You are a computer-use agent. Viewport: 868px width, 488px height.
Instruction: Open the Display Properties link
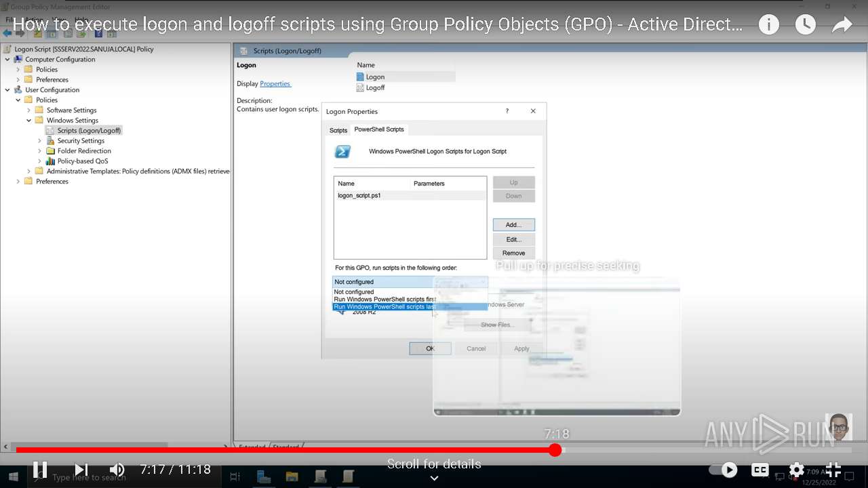275,83
